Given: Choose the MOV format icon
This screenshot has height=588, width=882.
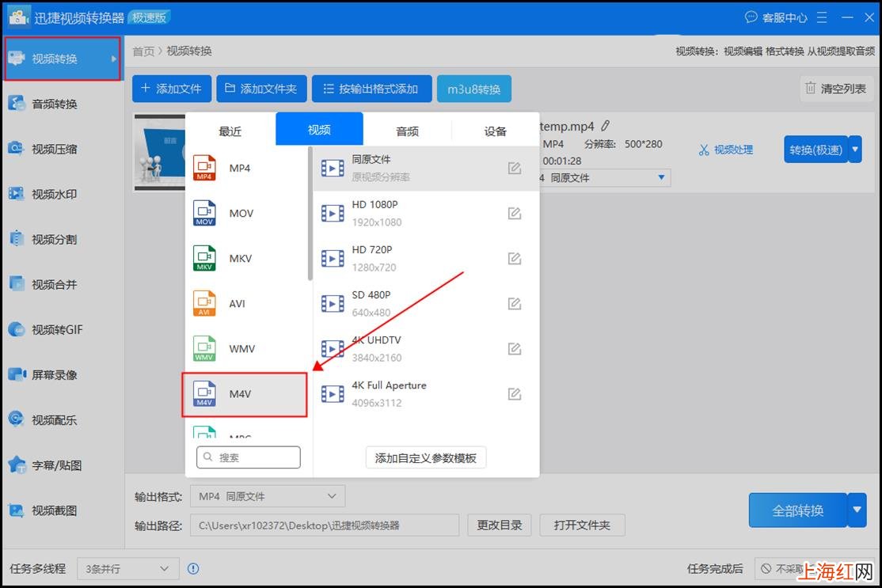Looking at the screenshot, I should [204, 213].
